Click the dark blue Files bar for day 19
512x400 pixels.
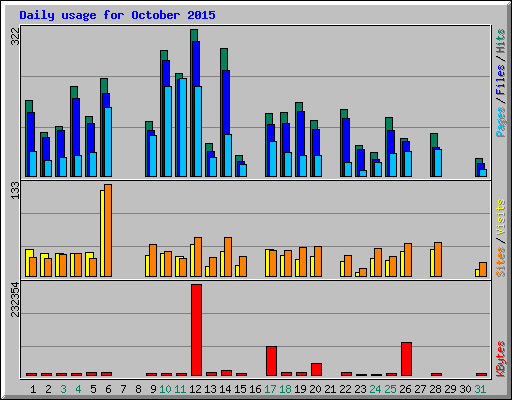coord(301,133)
